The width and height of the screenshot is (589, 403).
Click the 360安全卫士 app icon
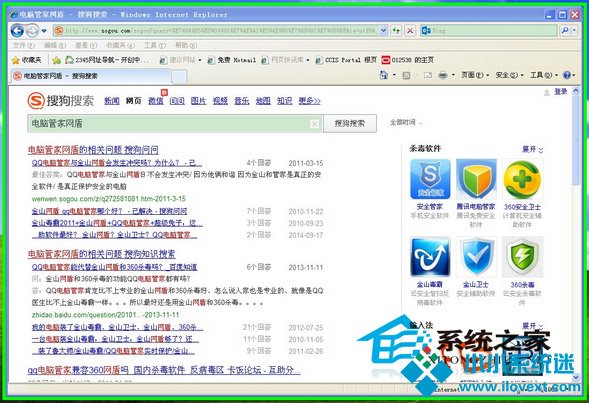click(523, 179)
